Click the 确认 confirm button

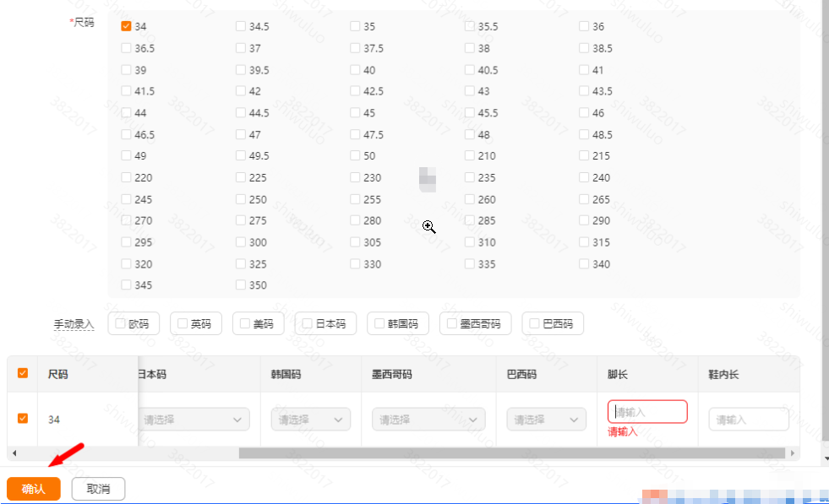(33, 488)
